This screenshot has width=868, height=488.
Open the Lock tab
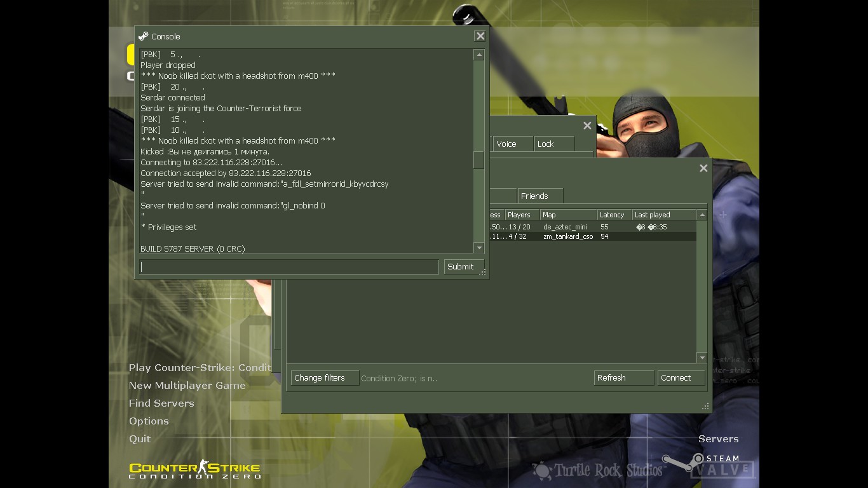pos(553,144)
